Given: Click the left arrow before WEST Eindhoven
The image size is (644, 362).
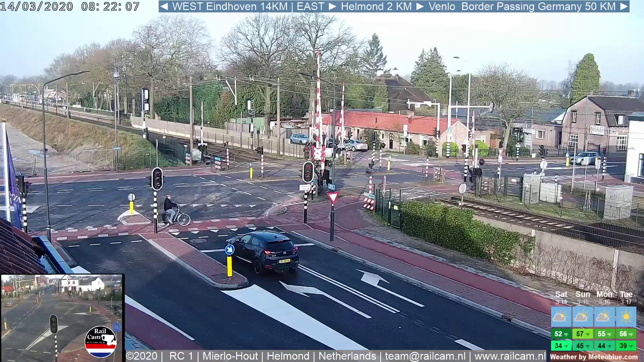Looking at the screenshot, I should point(164,6).
